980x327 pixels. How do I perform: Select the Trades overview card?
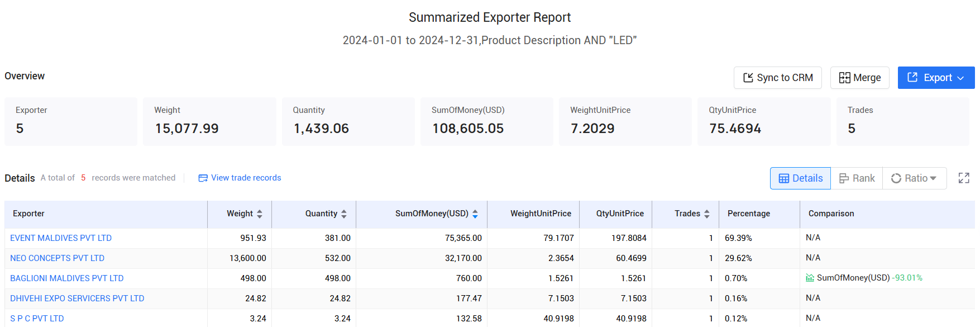click(x=903, y=121)
